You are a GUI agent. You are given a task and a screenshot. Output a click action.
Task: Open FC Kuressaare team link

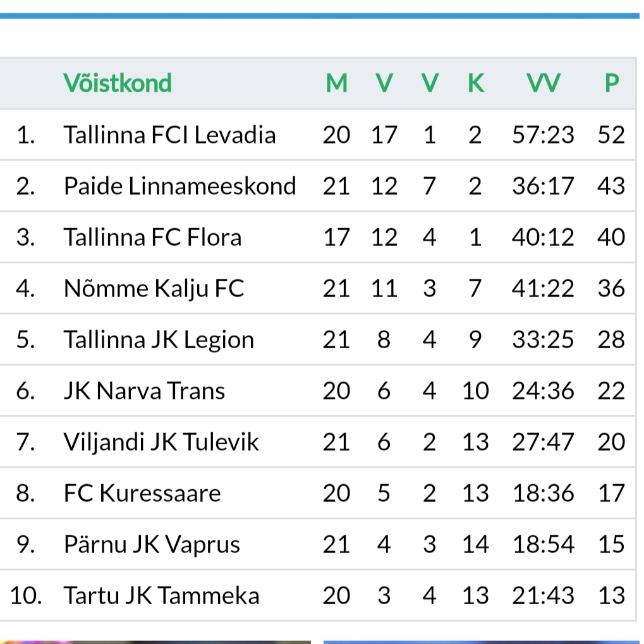(x=142, y=493)
